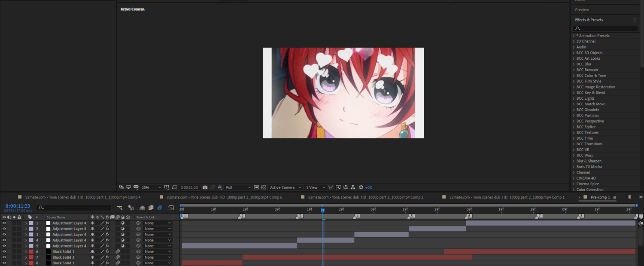Open Show Channel color management icon
Screen dimensions: 644x266
(220, 187)
